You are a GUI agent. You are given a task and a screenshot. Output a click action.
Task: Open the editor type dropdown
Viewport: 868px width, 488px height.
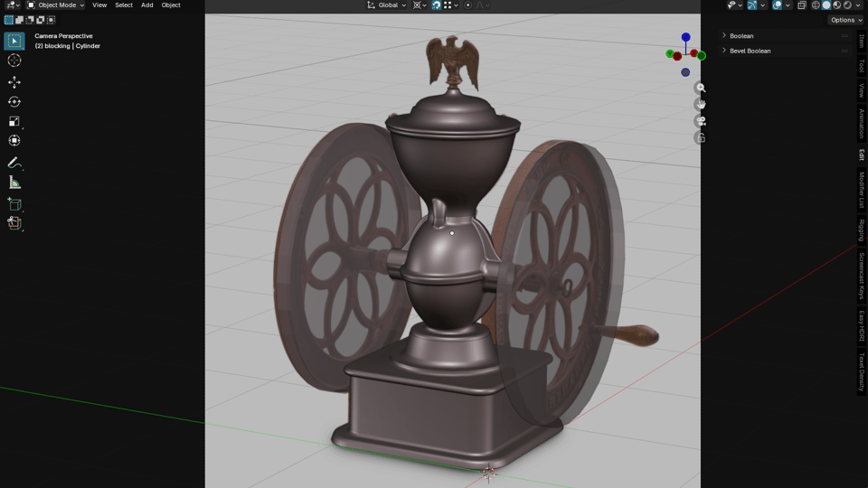(13, 5)
